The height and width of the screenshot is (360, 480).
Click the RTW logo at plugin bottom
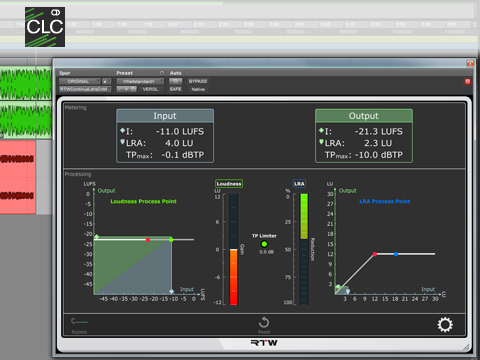(264, 343)
